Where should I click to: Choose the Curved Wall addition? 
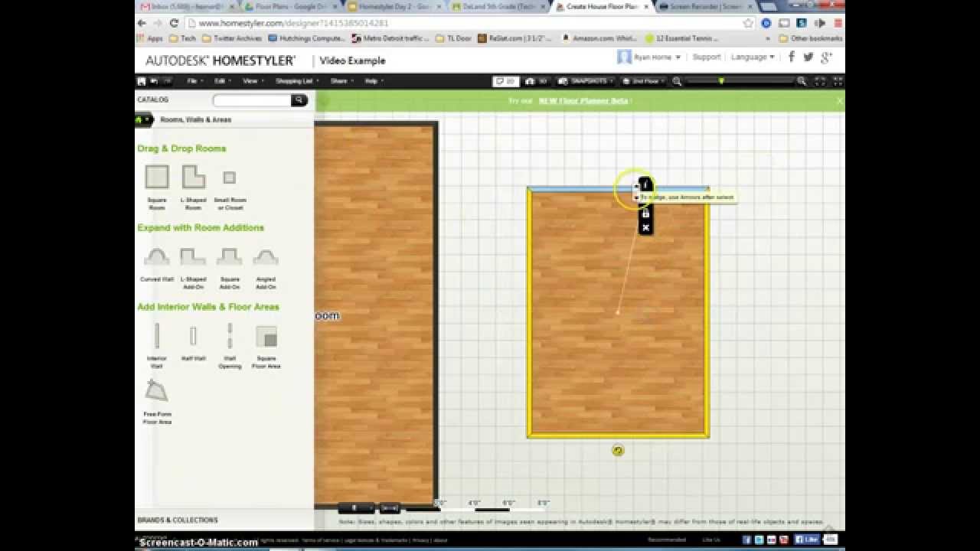coord(157,257)
